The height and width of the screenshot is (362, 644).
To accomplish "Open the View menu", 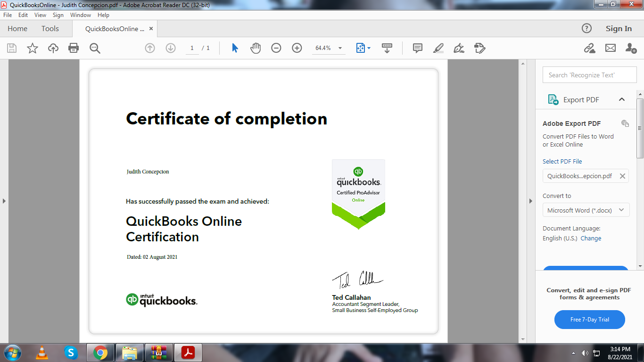I will (41, 15).
